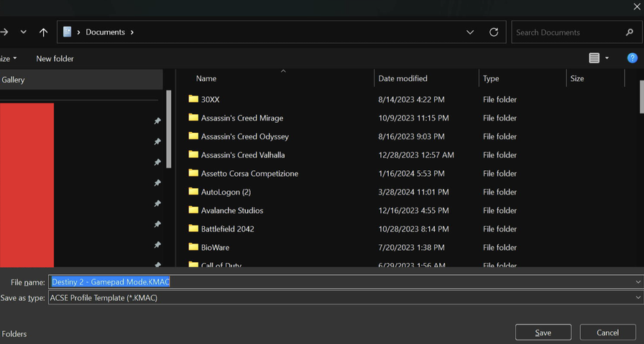644x344 pixels.
Task: Open recent locations dropdown chevron
Action: point(24,32)
